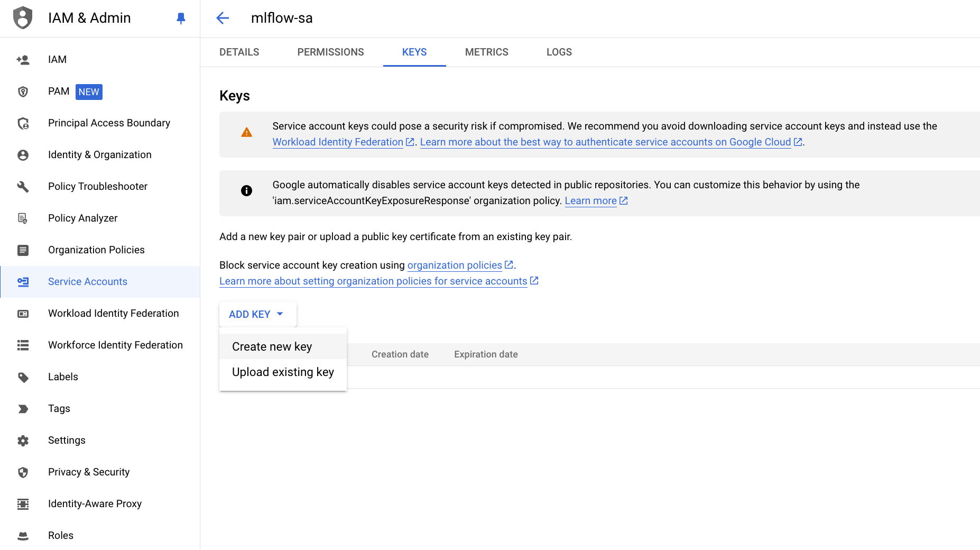Image resolution: width=980 pixels, height=550 pixels.
Task: Click the Labels tag icon in the sidebar
Action: pyautogui.click(x=23, y=377)
